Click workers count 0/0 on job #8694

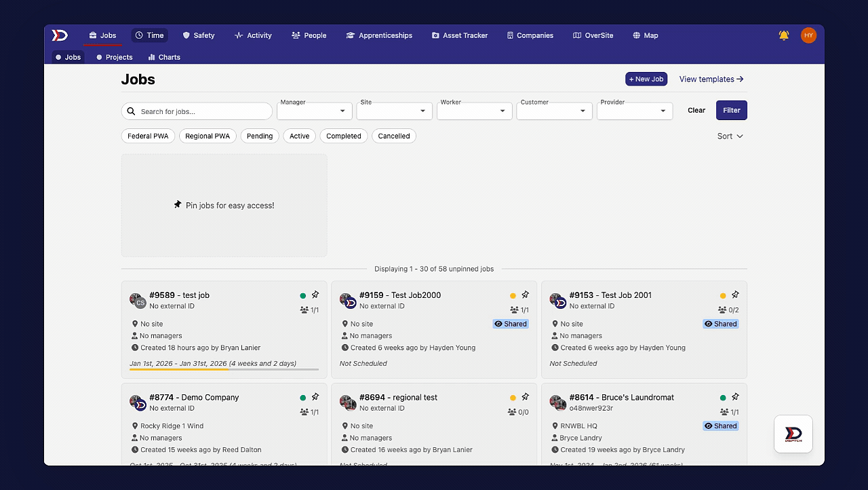pos(519,412)
